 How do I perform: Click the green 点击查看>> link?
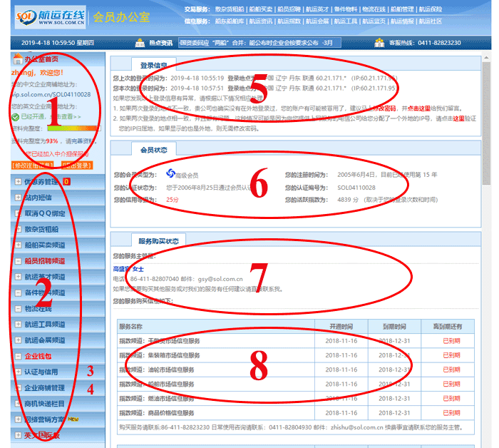coord(65,116)
